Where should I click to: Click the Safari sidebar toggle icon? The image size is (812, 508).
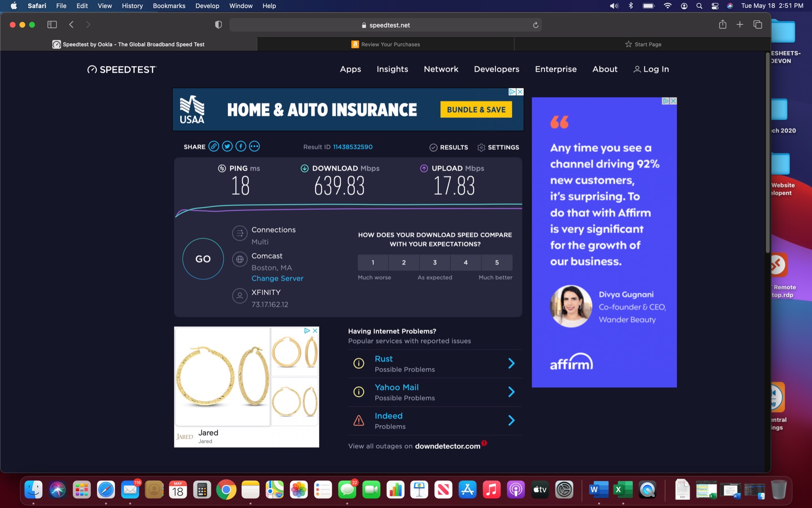(x=52, y=25)
